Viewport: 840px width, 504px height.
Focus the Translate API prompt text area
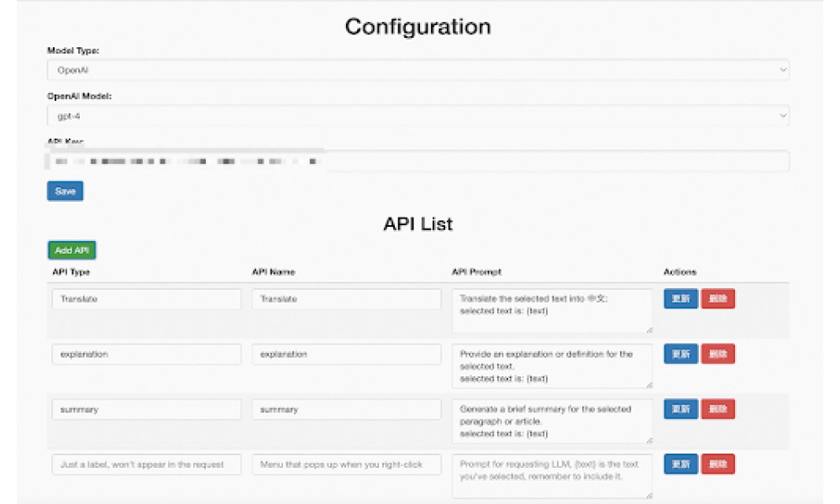click(552, 311)
